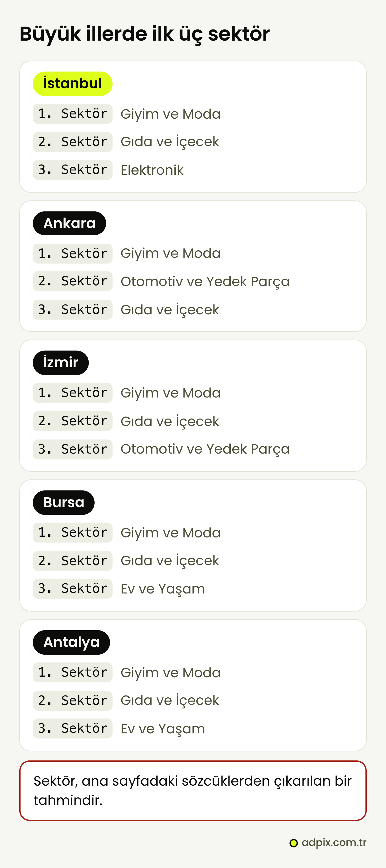Select the highlighted İstanbul city badge
Viewport: 386px width, 868px height.
pyautogui.click(x=72, y=84)
